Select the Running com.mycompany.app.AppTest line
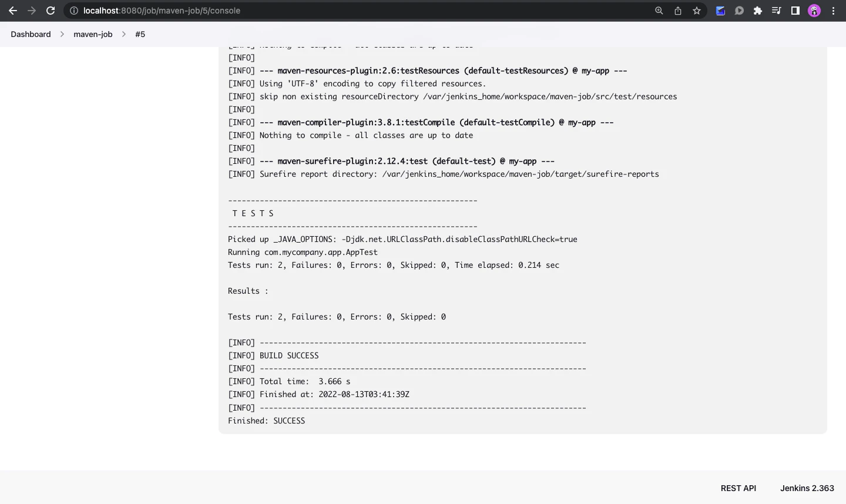The height and width of the screenshot is (504, 846). click(303, 252)
